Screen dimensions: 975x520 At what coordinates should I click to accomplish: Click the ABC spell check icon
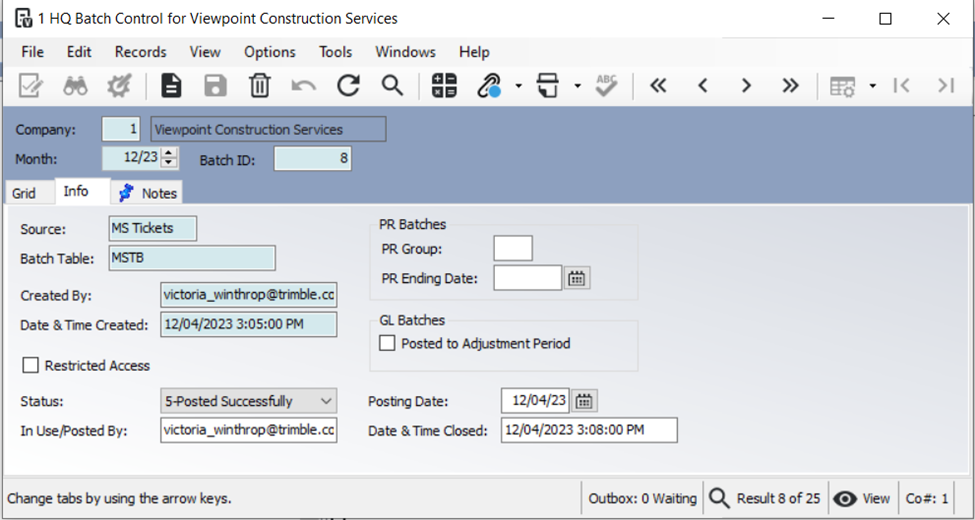click(x=606, y=86)
